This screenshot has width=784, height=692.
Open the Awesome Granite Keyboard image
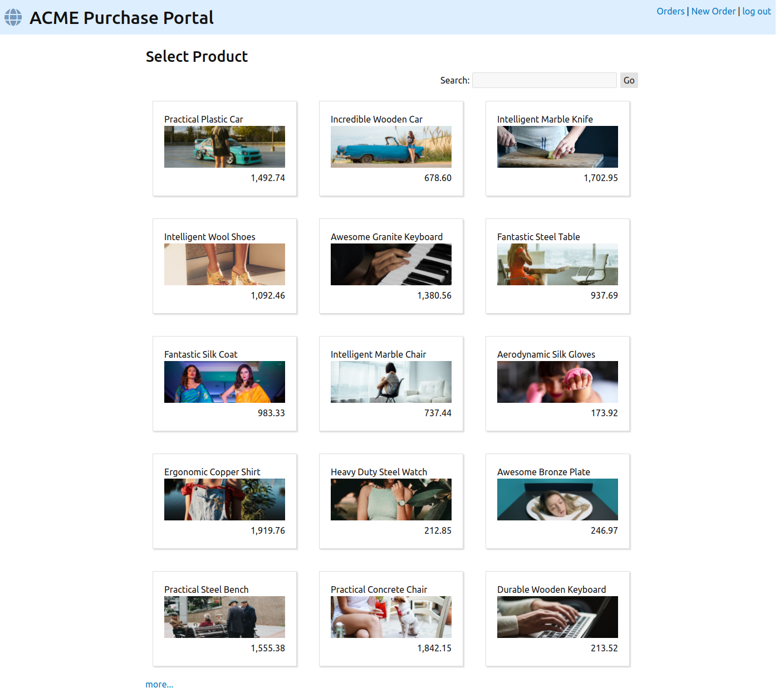(391, 264)
